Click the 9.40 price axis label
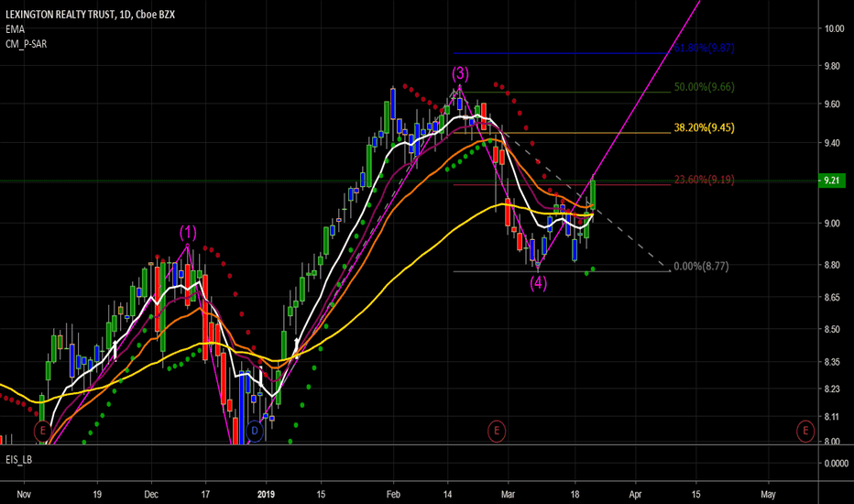 tap(832, 143)
